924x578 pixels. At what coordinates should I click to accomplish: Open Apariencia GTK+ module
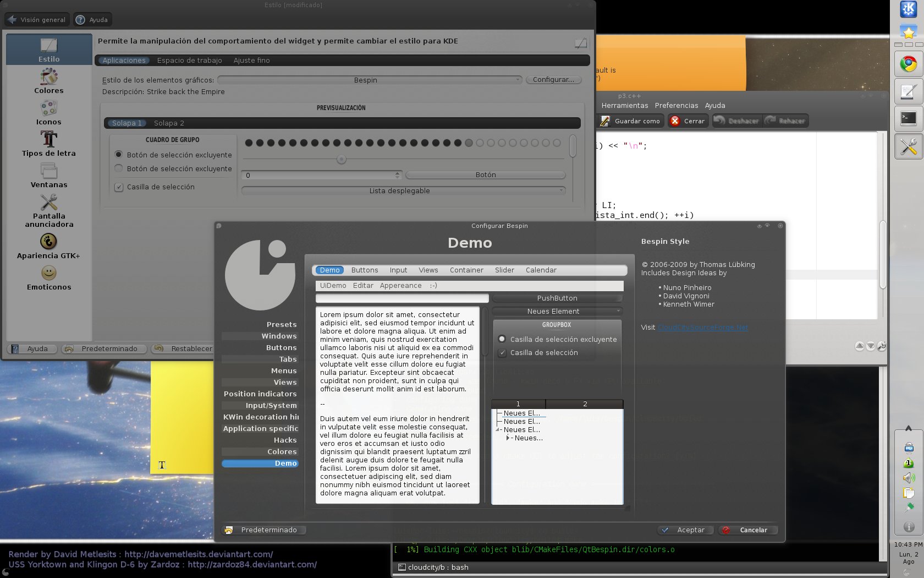pyautogui.click(x=49, y=246)
